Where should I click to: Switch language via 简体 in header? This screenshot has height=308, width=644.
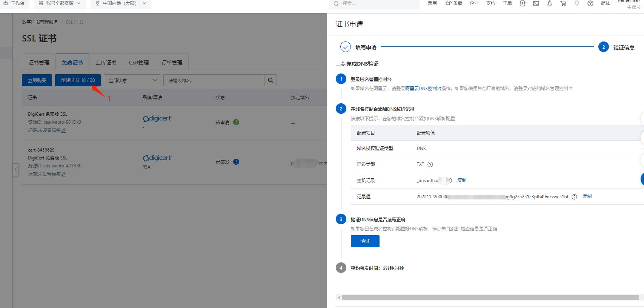[606, 3]
